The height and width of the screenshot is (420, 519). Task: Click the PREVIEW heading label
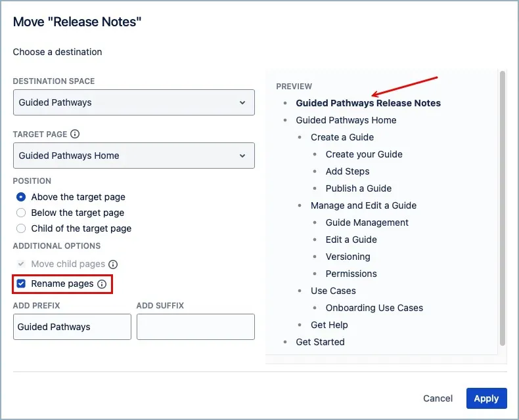tap(294, 87)
